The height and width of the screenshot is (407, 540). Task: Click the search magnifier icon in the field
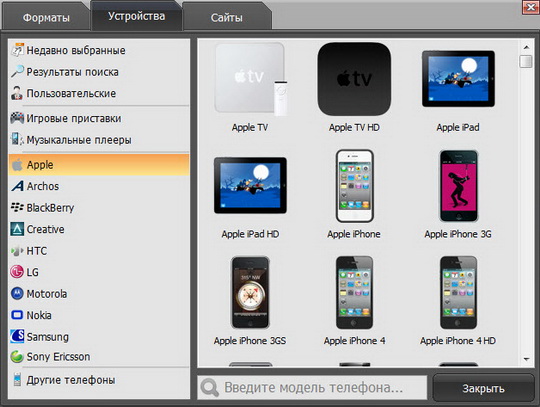click(x=209, y=388)
